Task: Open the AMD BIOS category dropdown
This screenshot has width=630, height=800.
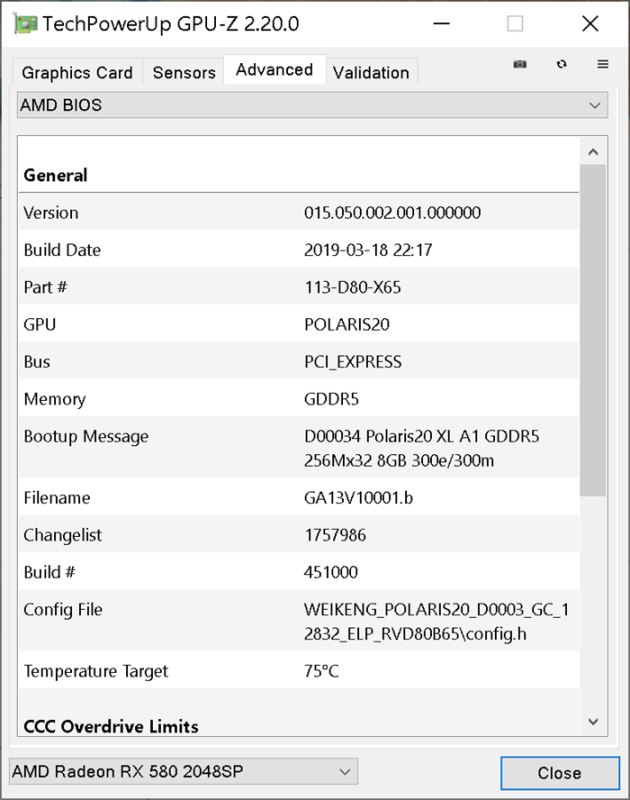Action: pyautogui.click(x=312, y=105)
